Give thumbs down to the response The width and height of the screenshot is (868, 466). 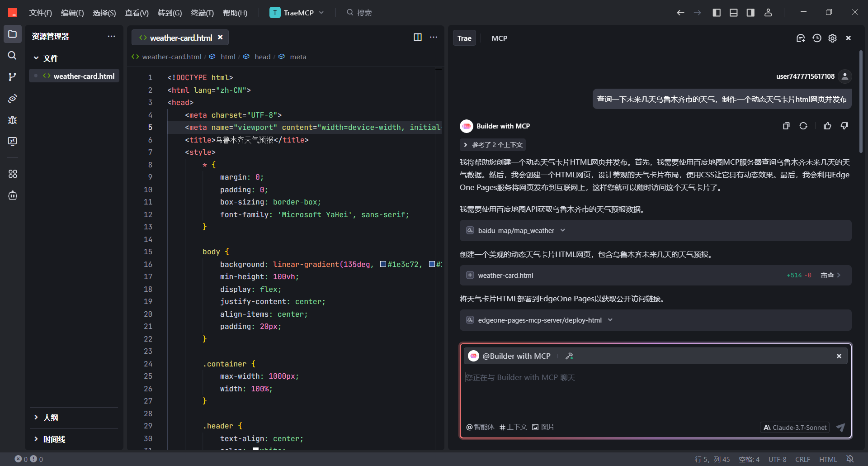point(844,126)
